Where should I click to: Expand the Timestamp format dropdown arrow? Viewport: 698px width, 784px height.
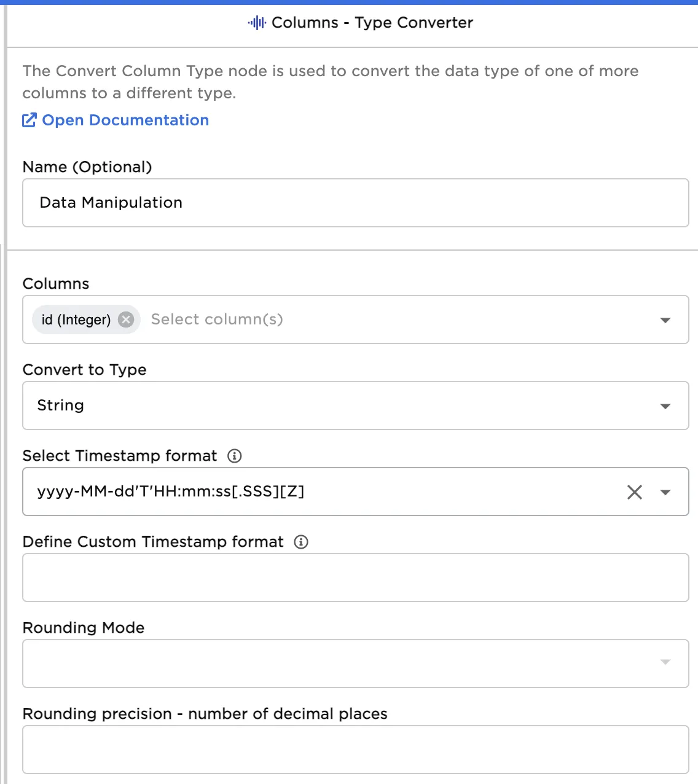[665, 492]
